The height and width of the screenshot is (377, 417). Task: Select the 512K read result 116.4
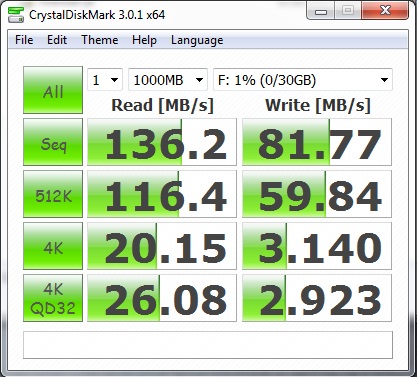[x=162, y=194]
